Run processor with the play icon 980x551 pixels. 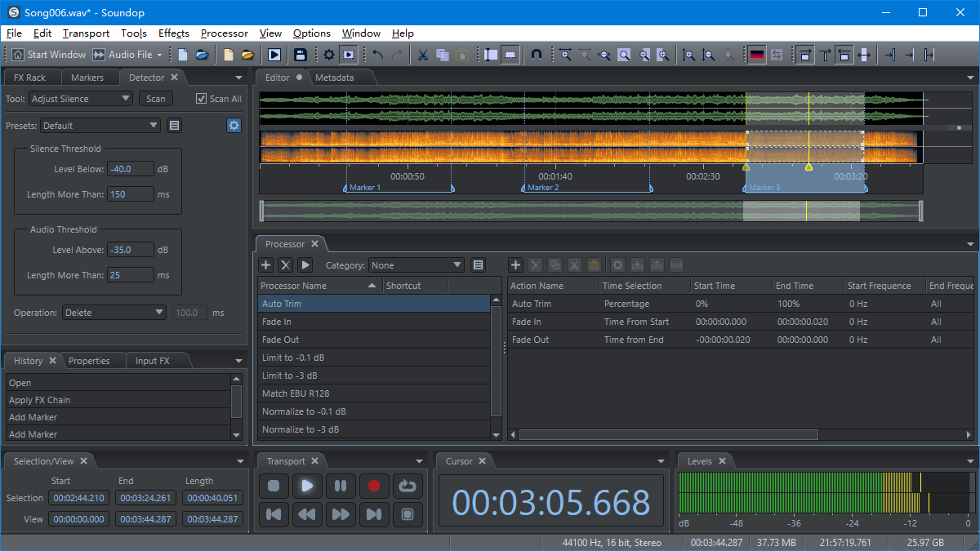click(305, 265)
